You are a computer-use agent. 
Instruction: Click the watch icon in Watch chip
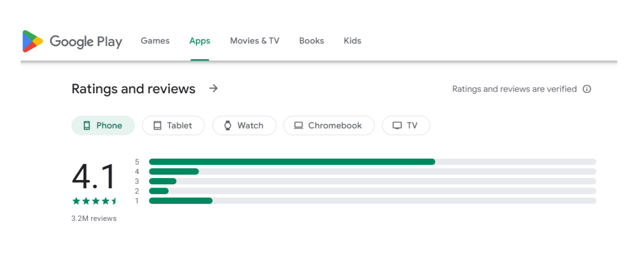[x=228, y=125]
